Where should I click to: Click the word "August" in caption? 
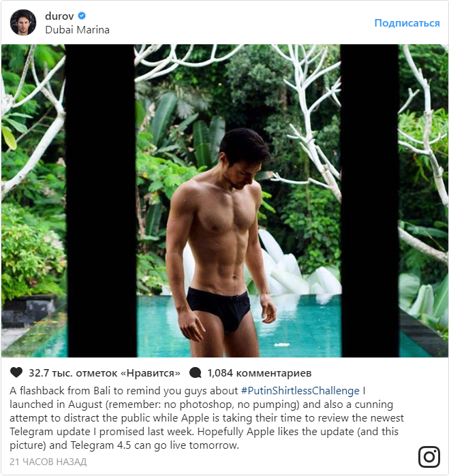(81, 404)
